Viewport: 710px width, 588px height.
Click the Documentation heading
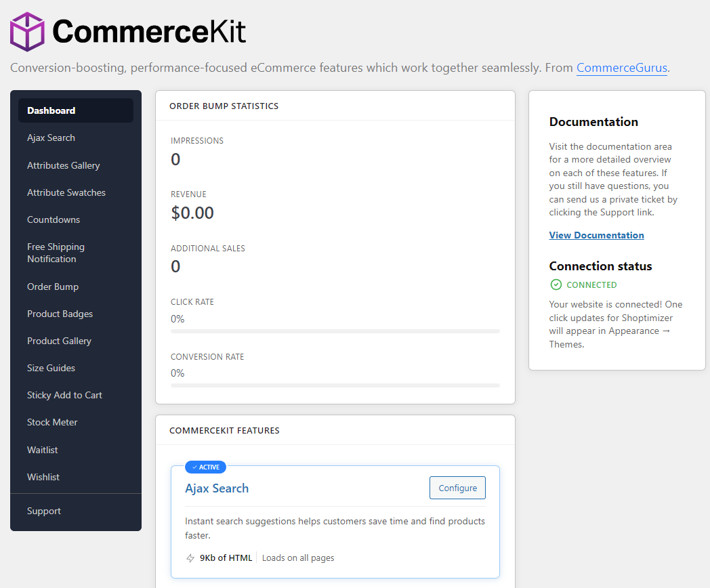[593, 122]
